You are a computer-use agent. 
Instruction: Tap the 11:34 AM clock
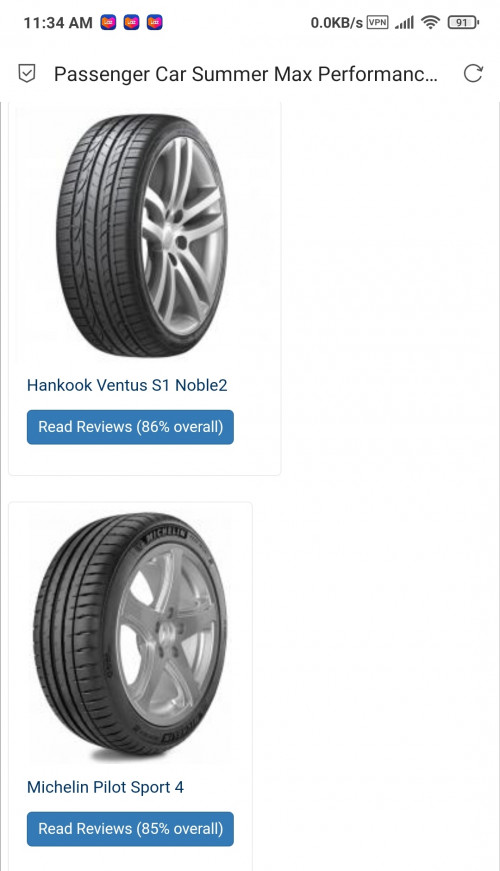click(x=58, y=23)
